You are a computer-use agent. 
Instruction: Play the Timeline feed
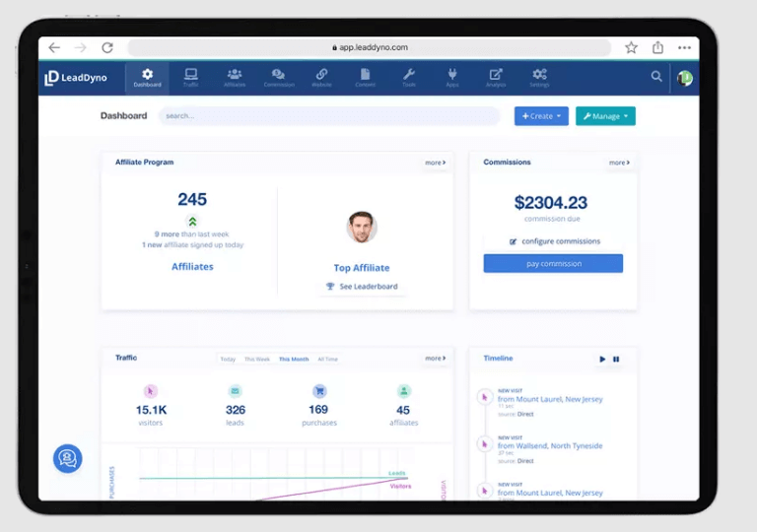tap(602, 359)
